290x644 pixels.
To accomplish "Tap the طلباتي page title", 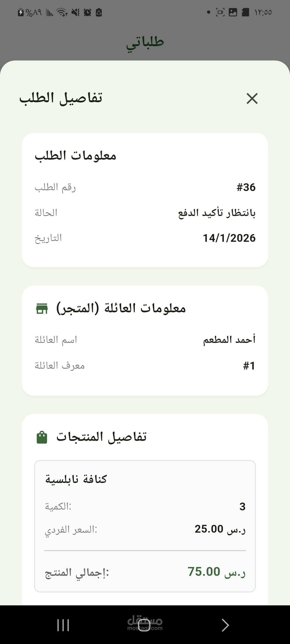I will 145,42.
